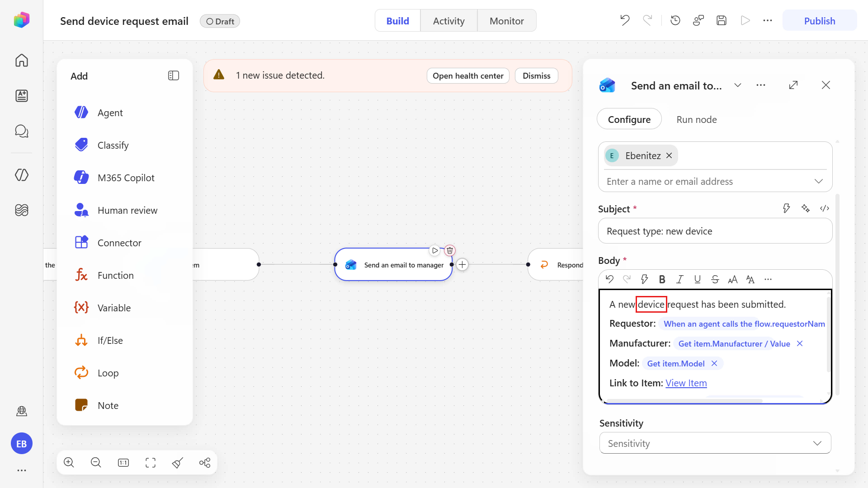Screen dimensions: 868x488
Task: Collapse the Add panel sidebar icon
Action: pos(174,75)
